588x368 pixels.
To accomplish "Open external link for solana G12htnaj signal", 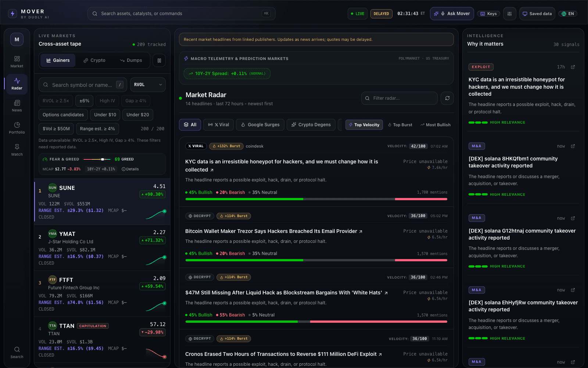I will tap(573, 218).
